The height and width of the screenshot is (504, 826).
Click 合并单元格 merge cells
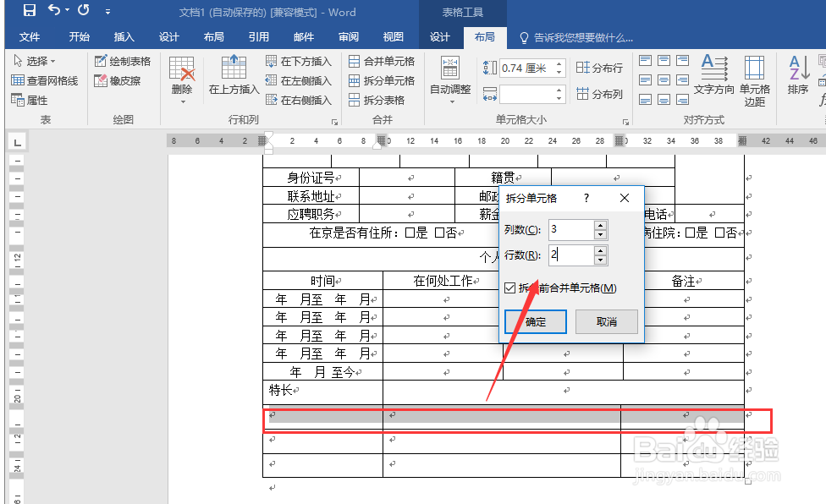382,61
